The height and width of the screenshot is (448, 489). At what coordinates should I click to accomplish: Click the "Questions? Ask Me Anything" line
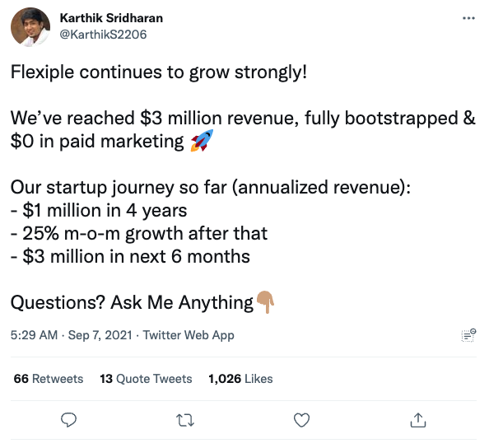click(x=132, y=302)
